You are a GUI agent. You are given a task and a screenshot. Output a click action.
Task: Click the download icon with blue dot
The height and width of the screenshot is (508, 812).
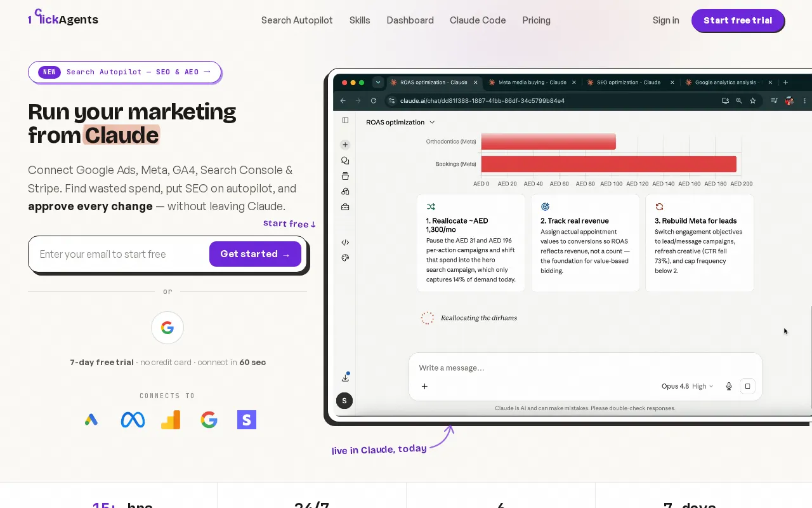[345, 377]
